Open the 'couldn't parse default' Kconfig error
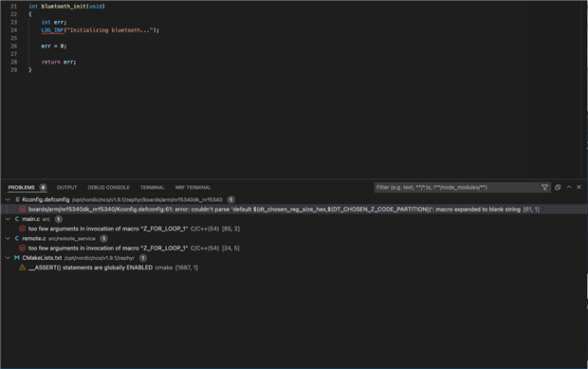588x369 pixels. (294, 210)
